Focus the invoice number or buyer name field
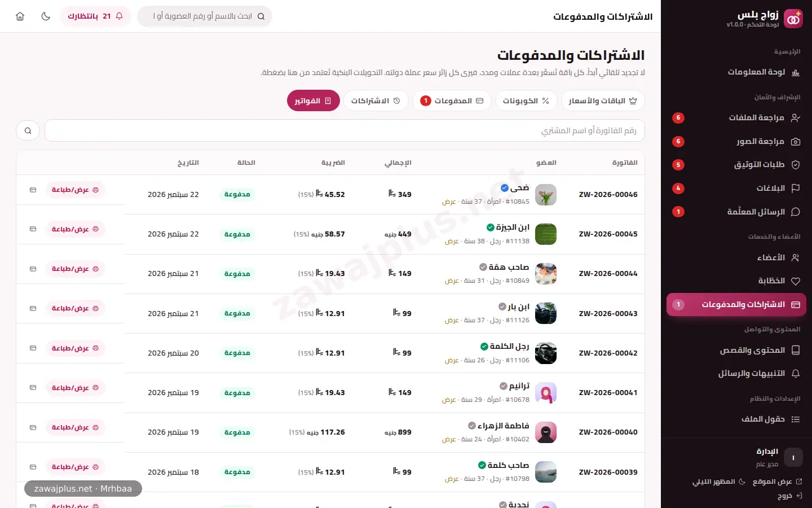 pyautogui.click(x=345, y=131)
